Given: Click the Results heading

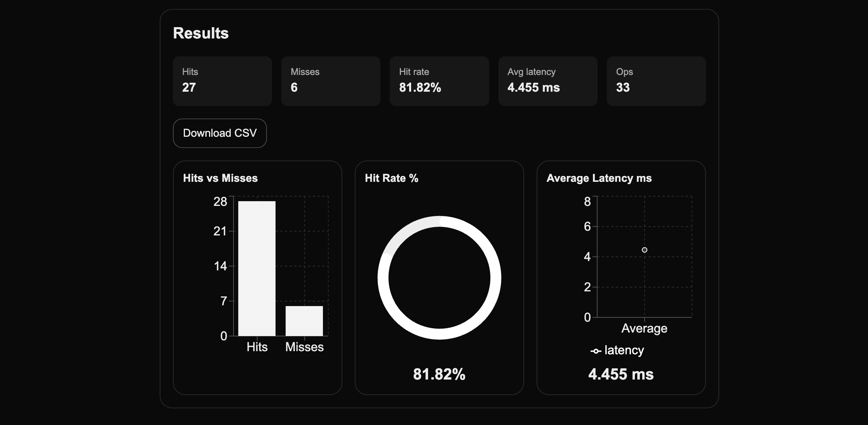Looking at the screenshot, I should point(201,33).
